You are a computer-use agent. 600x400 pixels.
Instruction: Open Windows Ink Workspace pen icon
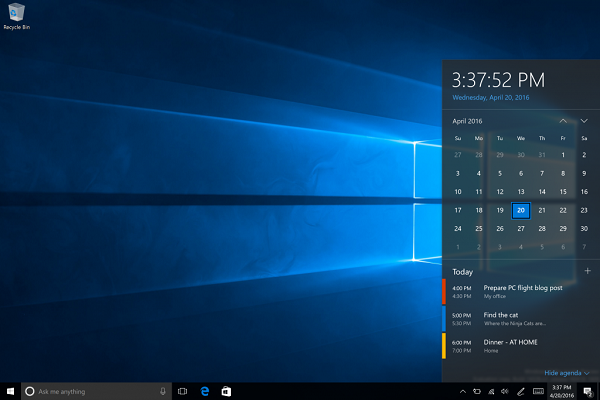[x=520, y=390]
